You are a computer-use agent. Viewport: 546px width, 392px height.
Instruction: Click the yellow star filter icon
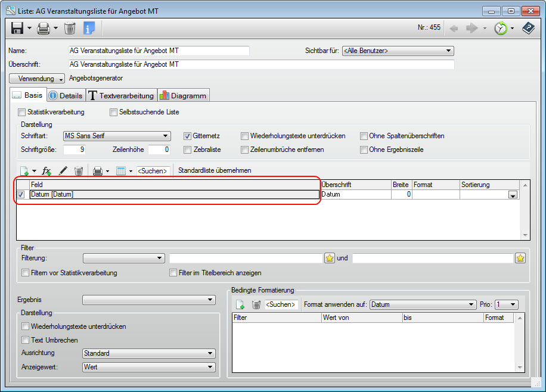coord(330,257)
